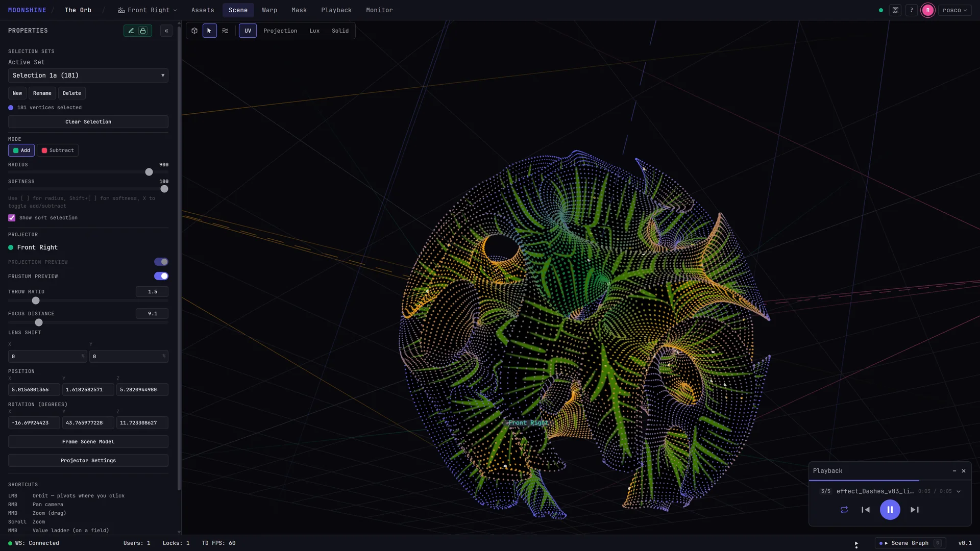Open the Front Right projector dropdown
980x551 pixels.
pyautogui.click(x=148, y=10)
